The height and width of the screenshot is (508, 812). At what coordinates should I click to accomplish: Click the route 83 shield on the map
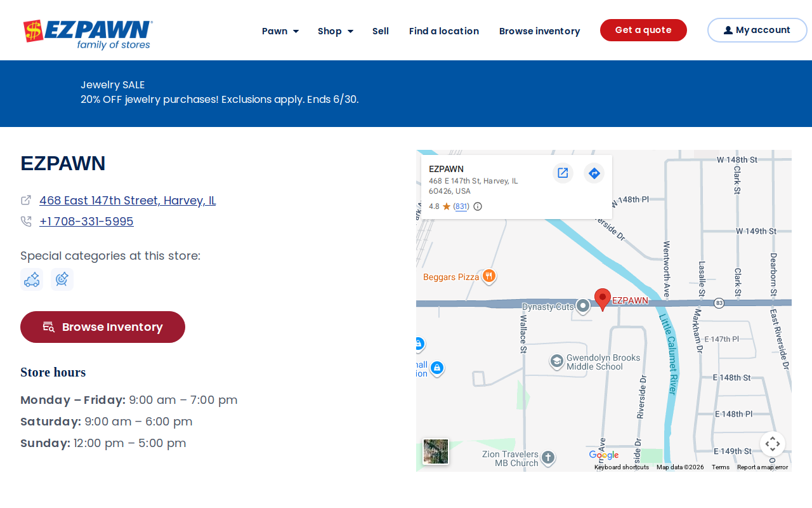(x=719, y=303)
